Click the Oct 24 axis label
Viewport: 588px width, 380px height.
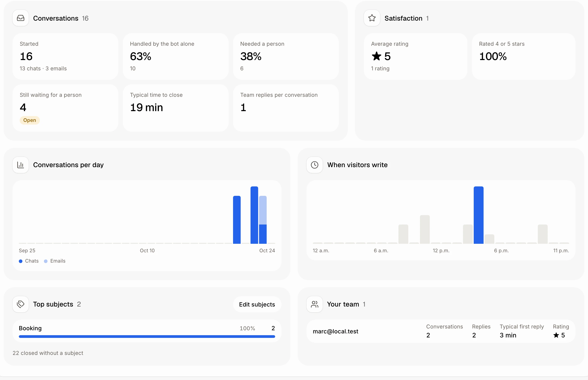click(267, 250)
